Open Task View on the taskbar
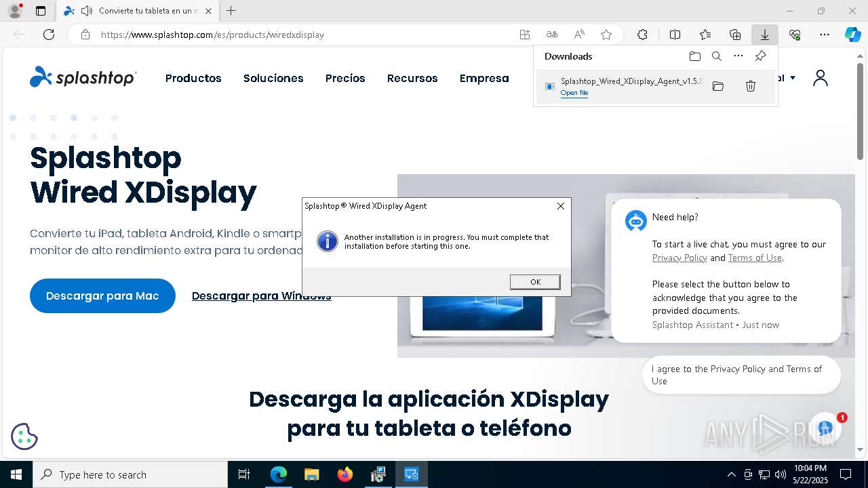 tap(244, 474)
